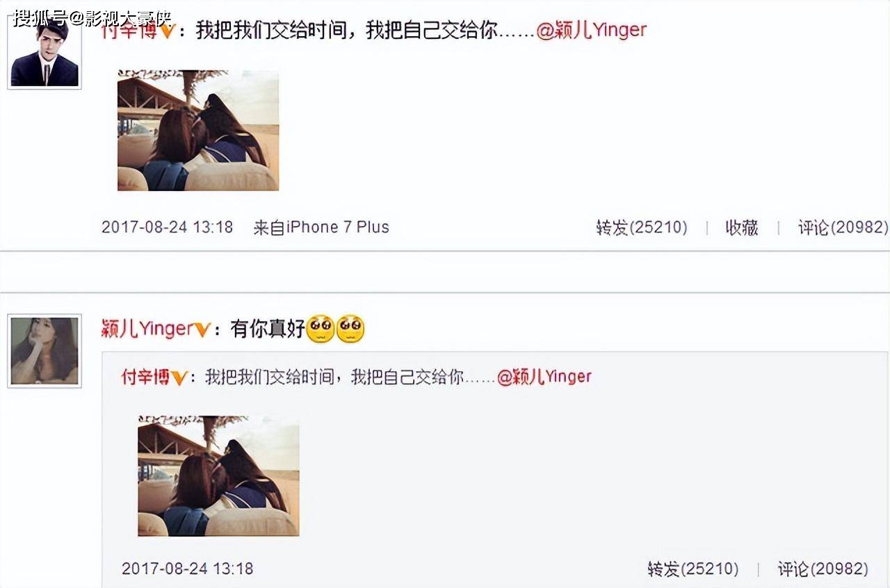Click verified V badge next to top 付辛博
The height and width of the screenshot is (588, 890).
[166, 33]
